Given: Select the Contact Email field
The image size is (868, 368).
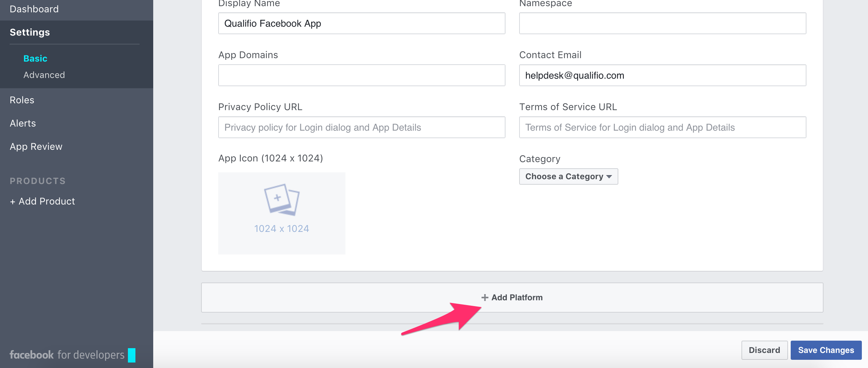Looking at the screenshot, I should pos(662,75).
